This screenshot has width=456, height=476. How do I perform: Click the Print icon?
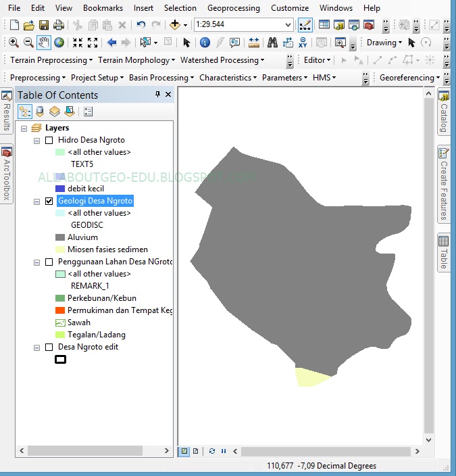coord(58,25)
